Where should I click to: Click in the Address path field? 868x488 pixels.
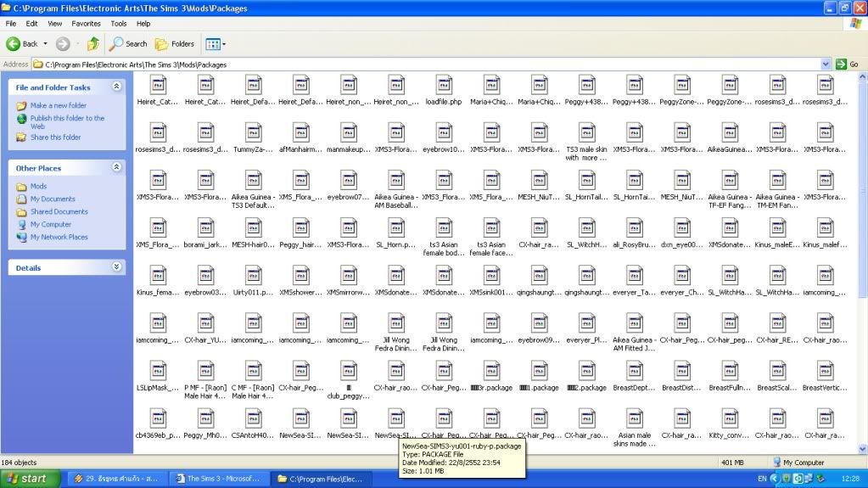pyautogui.click(x=426, y=65)
